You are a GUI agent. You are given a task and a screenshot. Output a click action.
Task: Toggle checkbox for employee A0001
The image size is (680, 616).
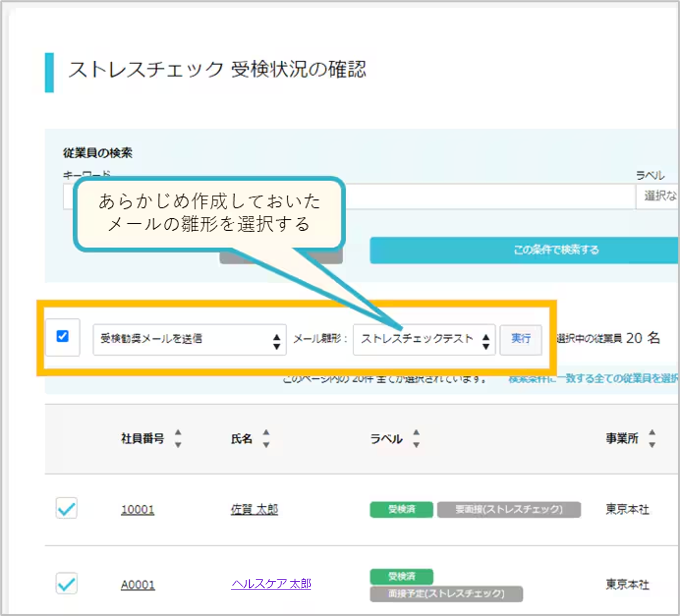click(x=66, y=583)
